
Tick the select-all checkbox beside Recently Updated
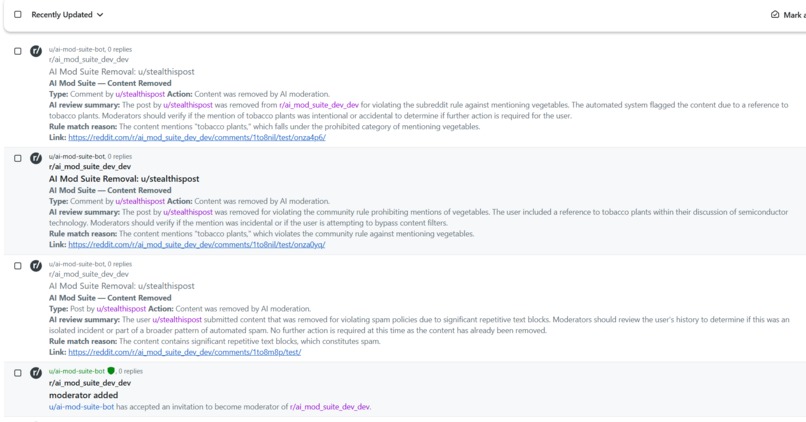click(18, 14)
